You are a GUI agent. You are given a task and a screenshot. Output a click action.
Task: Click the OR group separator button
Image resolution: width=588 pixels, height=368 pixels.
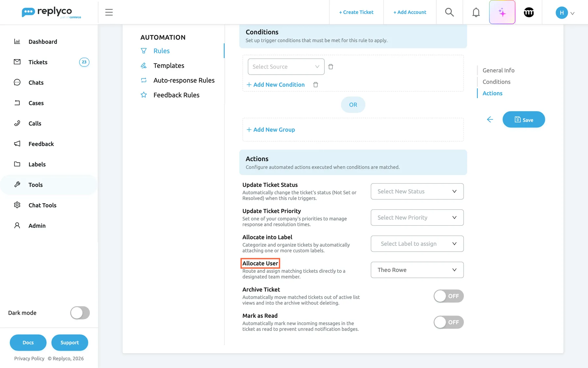(353, 105)
